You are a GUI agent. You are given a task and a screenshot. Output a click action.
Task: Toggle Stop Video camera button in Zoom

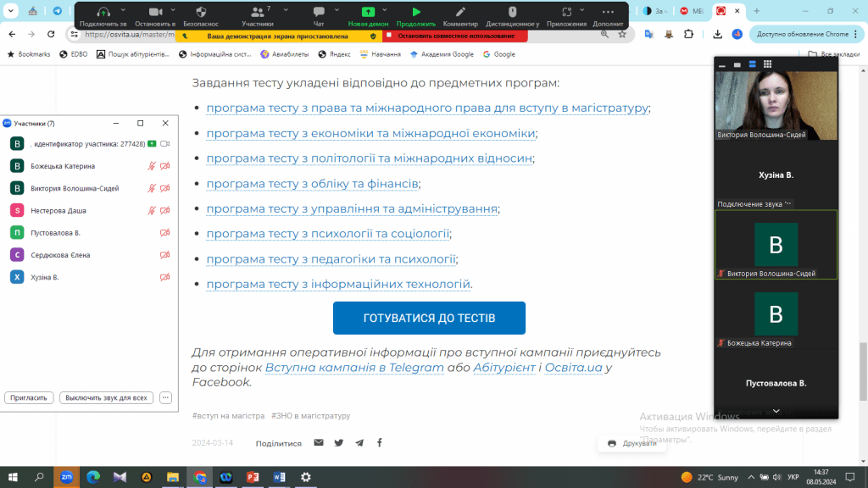tap(155, 15)
